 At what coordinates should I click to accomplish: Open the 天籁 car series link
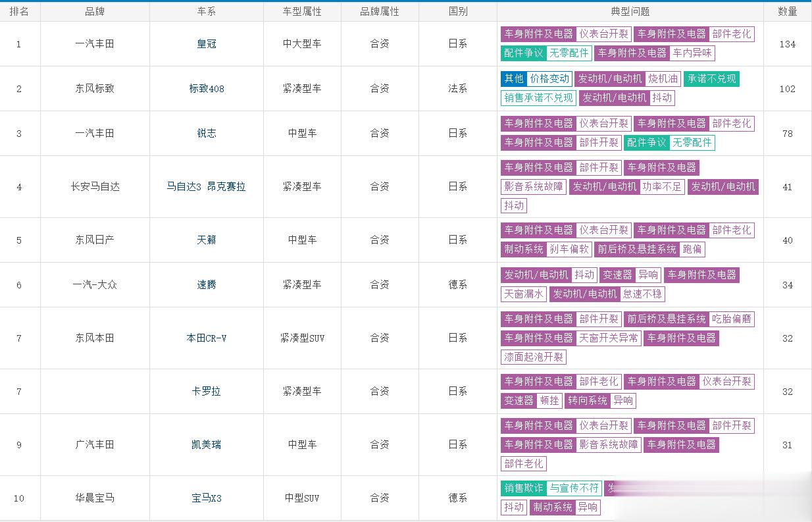point(207,240)
